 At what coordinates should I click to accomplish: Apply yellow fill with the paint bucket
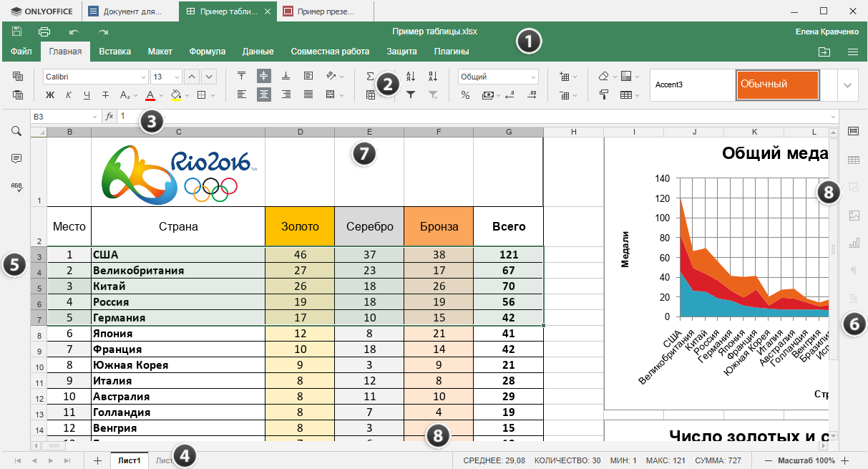coord(177,95)
